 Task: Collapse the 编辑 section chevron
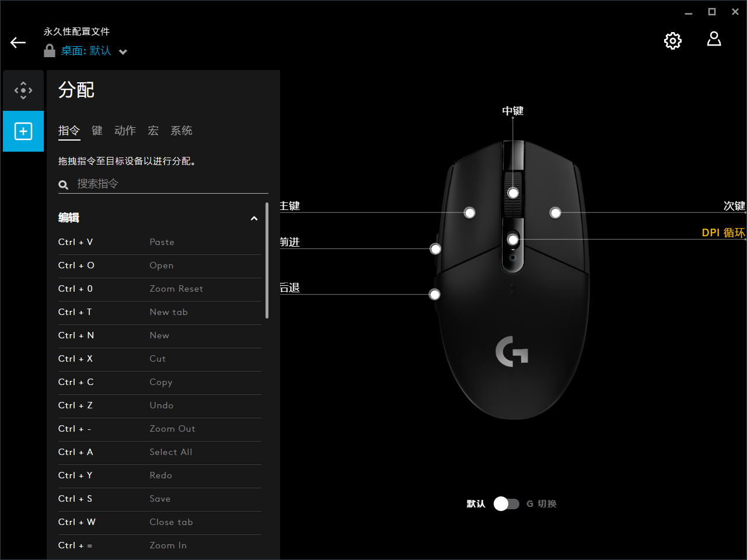click(254, 218)
